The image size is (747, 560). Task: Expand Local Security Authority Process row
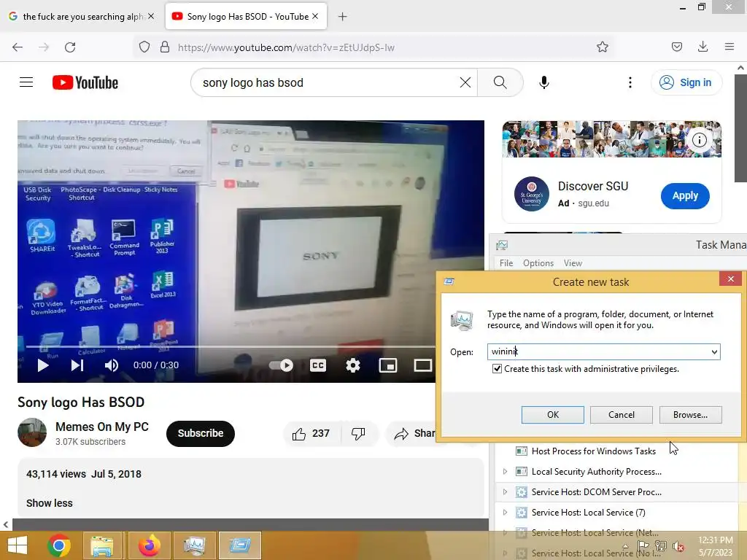click(505, 472)
